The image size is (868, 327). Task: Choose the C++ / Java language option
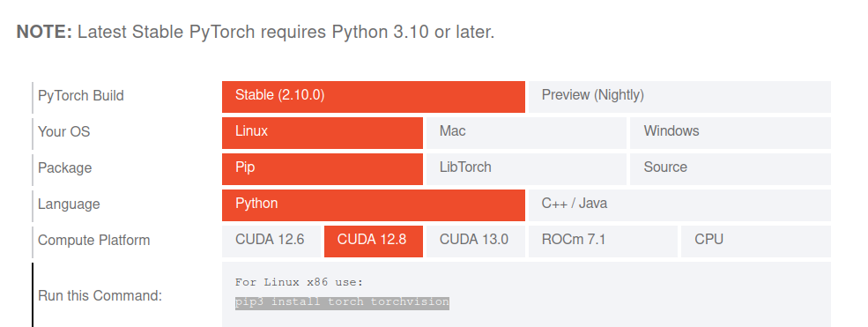[x=679, y=205]
